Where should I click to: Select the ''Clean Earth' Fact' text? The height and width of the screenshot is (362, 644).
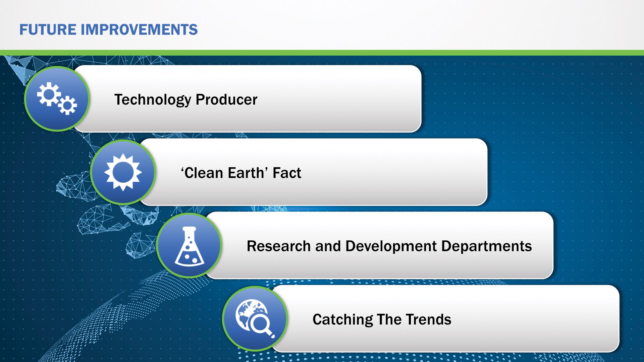click(241, 173)
